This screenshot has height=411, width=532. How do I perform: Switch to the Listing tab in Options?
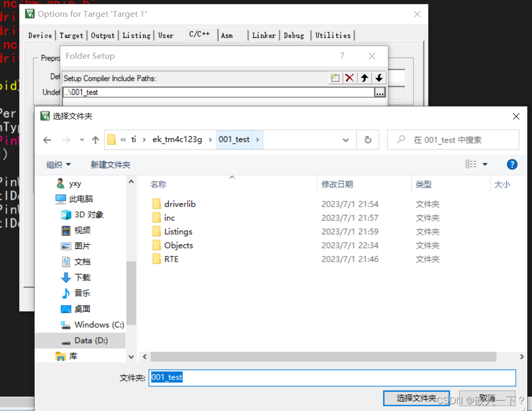[x=136, y=35]
